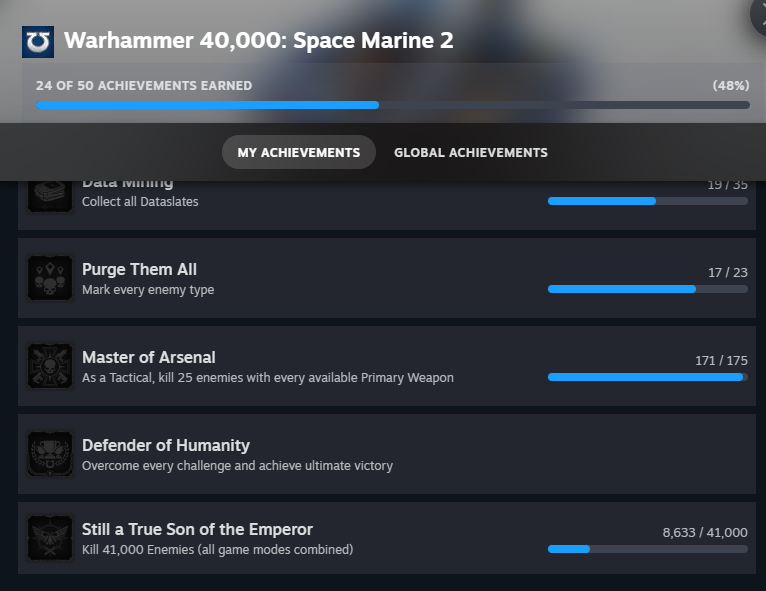
Task: Click the 171 / 175 progress counter
Action: coord(720,361)
